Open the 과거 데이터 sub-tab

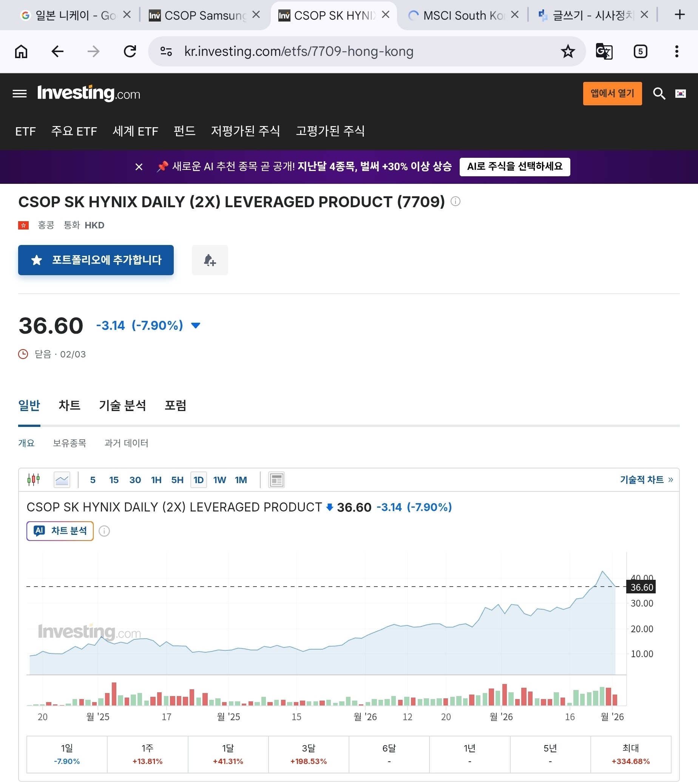click(x=126, y=443)
